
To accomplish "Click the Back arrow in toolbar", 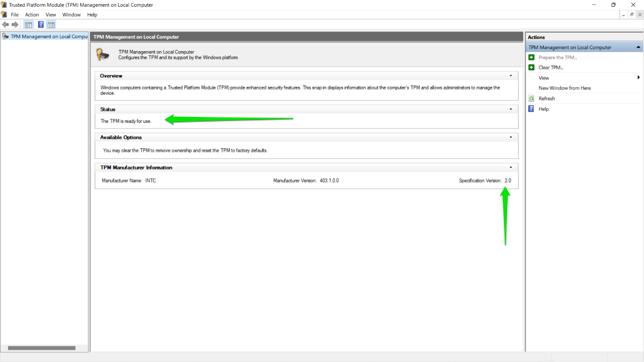I will coord(5,25).
